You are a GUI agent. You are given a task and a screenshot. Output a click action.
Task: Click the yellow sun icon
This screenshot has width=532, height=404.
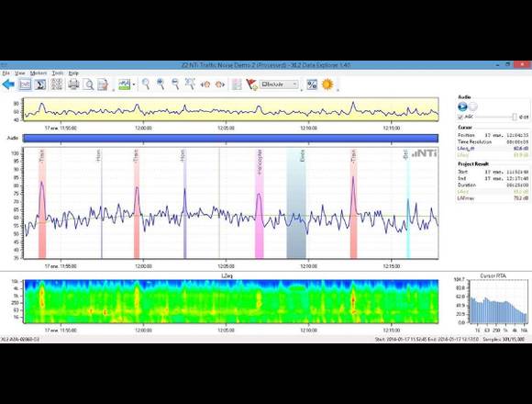(327, 84)
